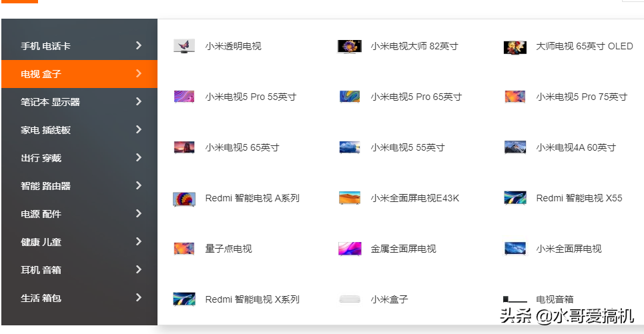644x334 pixels.
Task: Click the 量子点电视 thumbnail image
Action: pos(184,249)
